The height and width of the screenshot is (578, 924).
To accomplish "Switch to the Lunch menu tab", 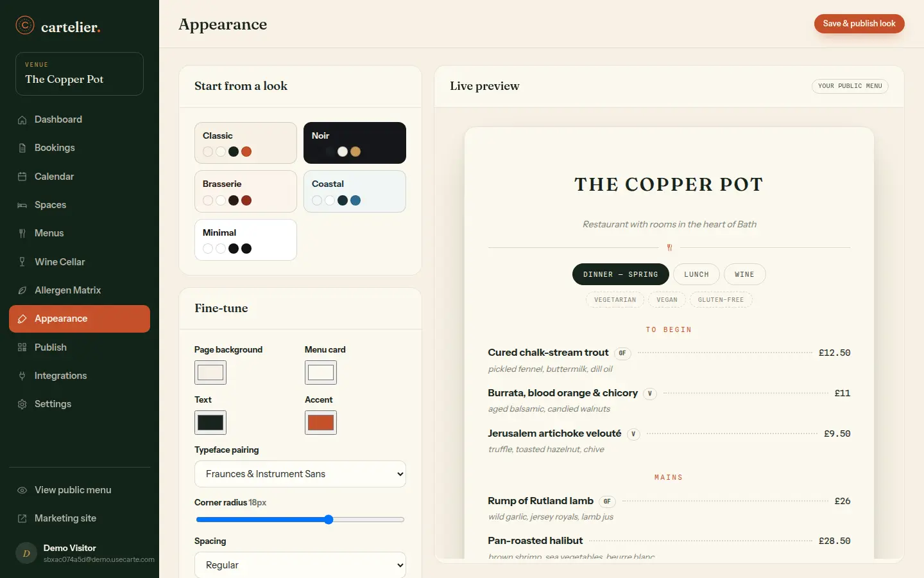I will (x=696, y=274).
